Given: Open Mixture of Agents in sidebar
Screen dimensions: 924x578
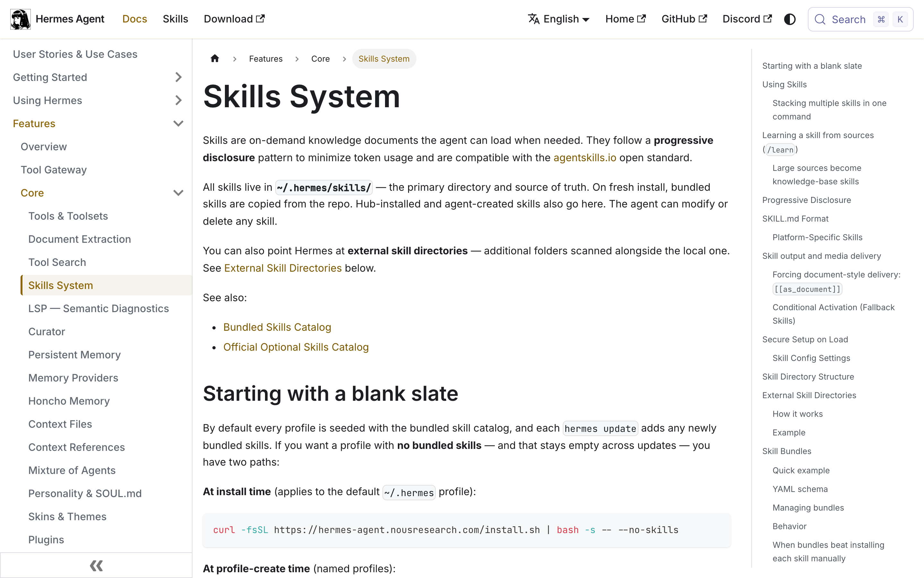Looking at the screenshot, I should [72, 470].
